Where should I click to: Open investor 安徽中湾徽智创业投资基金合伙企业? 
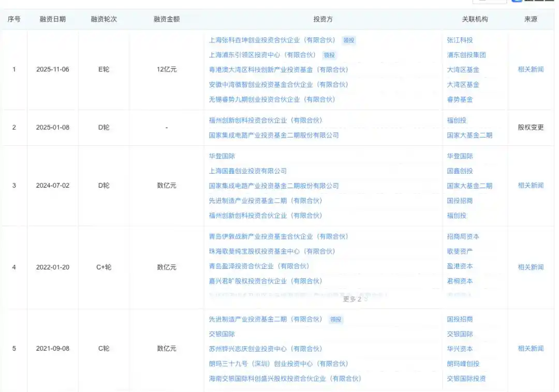(278, 85)
